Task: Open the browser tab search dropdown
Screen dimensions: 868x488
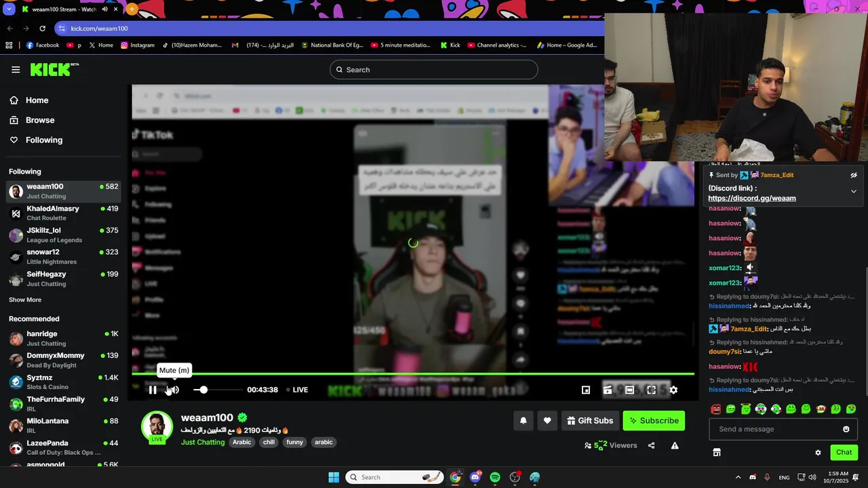Action: point(10,9)
